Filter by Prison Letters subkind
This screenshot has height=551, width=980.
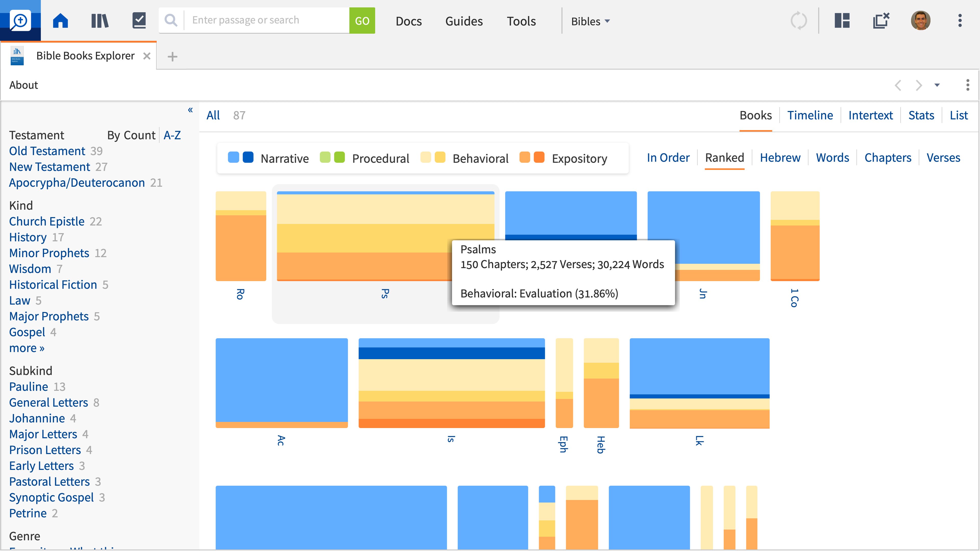point(45,450)
